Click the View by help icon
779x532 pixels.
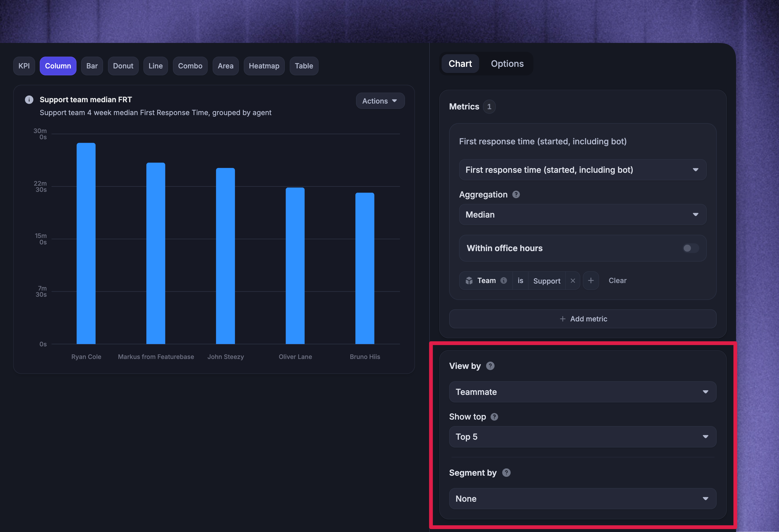(490, 366)
